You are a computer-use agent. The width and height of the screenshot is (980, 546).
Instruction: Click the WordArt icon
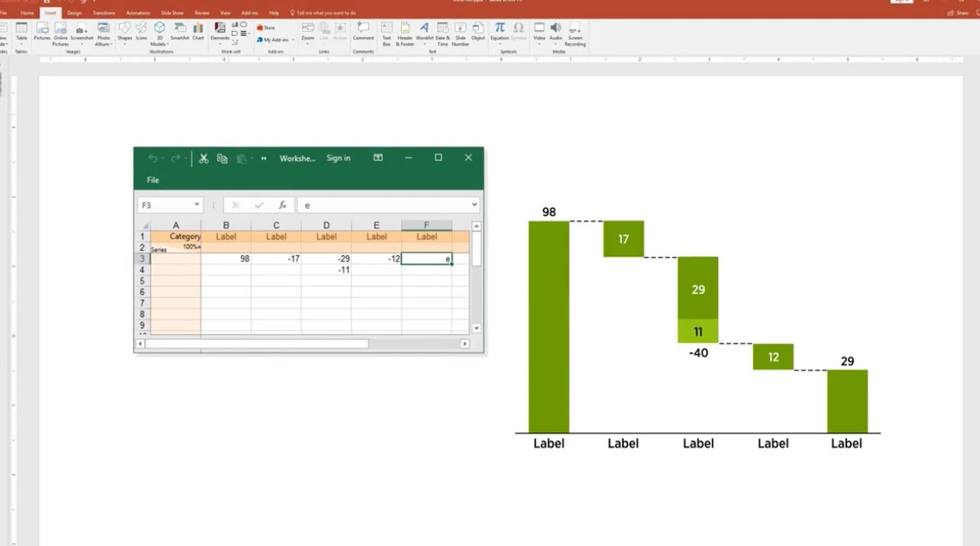424,30
